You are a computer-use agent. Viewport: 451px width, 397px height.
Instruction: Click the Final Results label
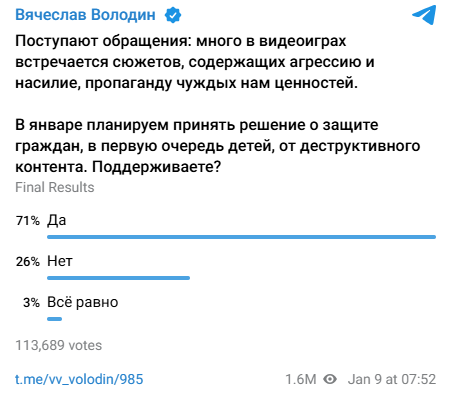pyautogui.click(x=55, y=187)
